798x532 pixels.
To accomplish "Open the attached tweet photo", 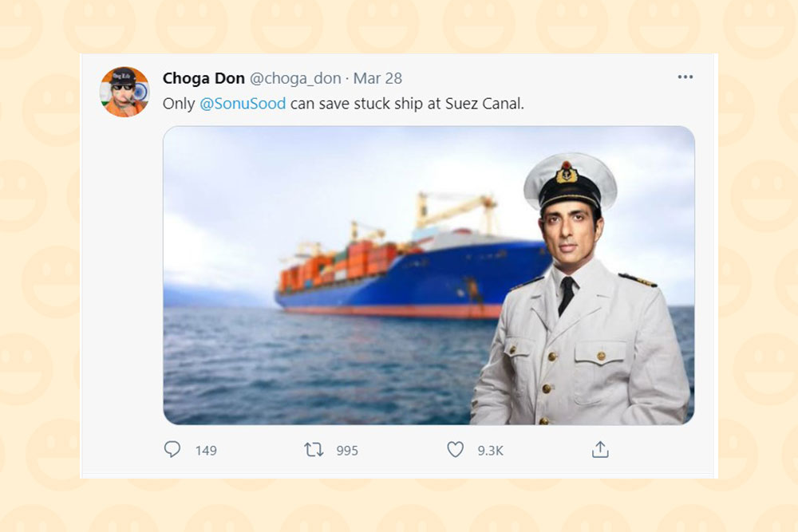I will tap(429, 275).
